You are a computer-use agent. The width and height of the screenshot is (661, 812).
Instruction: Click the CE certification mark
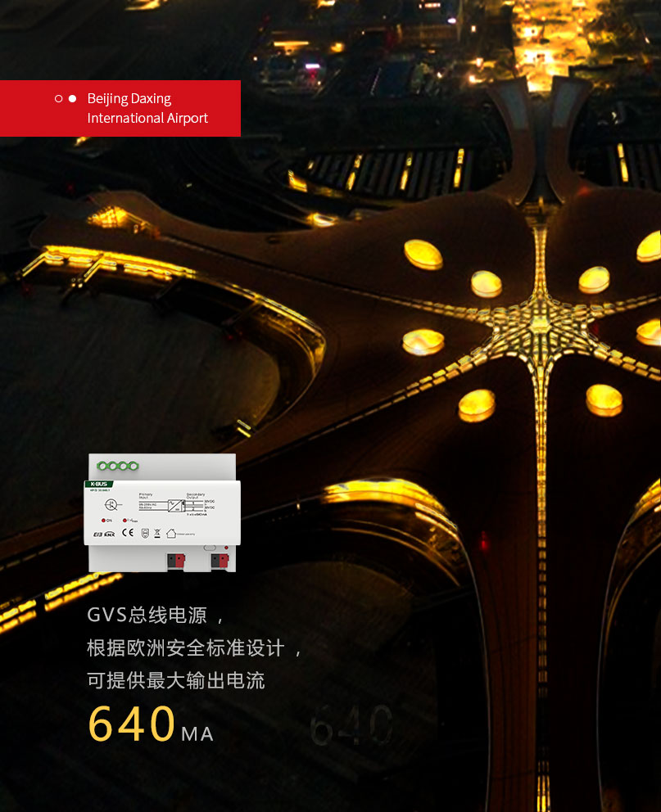(x=128, y=534)
